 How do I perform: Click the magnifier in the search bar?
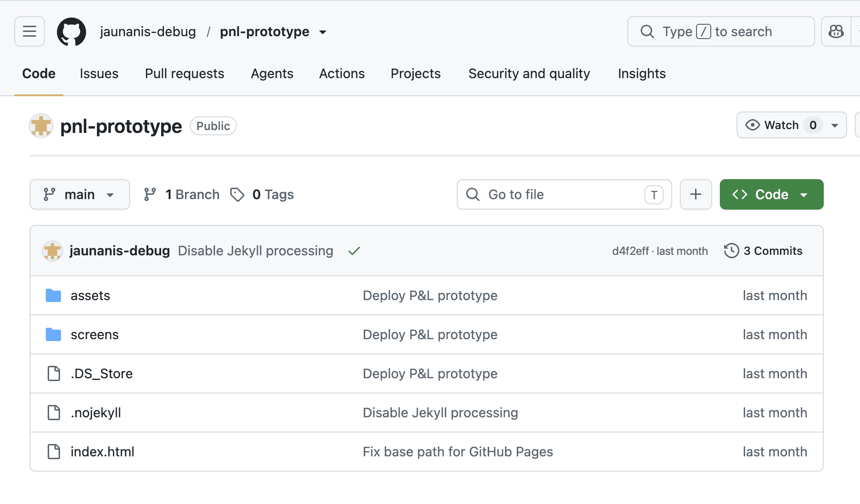pos(647,31)
